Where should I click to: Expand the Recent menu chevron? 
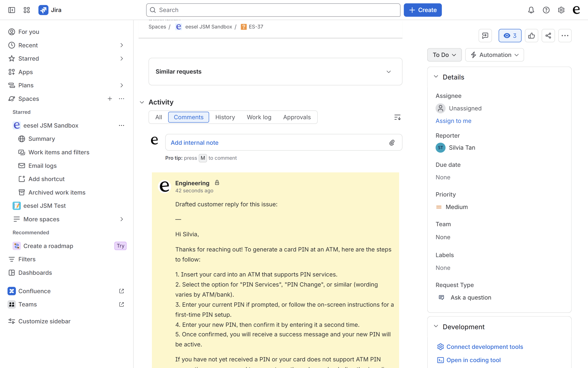[x=122, y=45]
